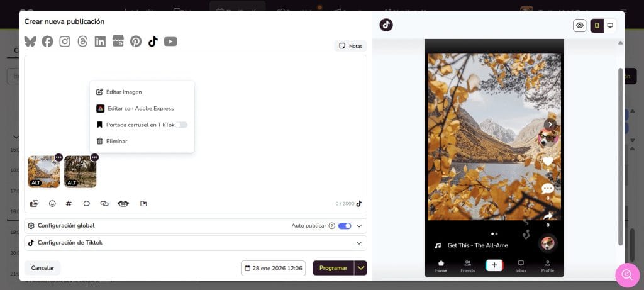Open the Programar dropdown arrow
This screenshot has height=290, width=644.
click(x=360, y=268)
